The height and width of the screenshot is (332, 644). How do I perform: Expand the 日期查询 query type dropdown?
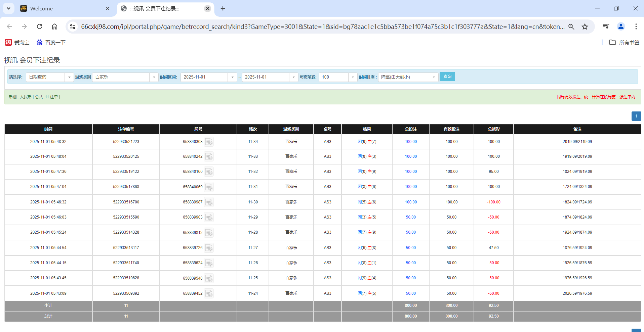click(69, 77)
